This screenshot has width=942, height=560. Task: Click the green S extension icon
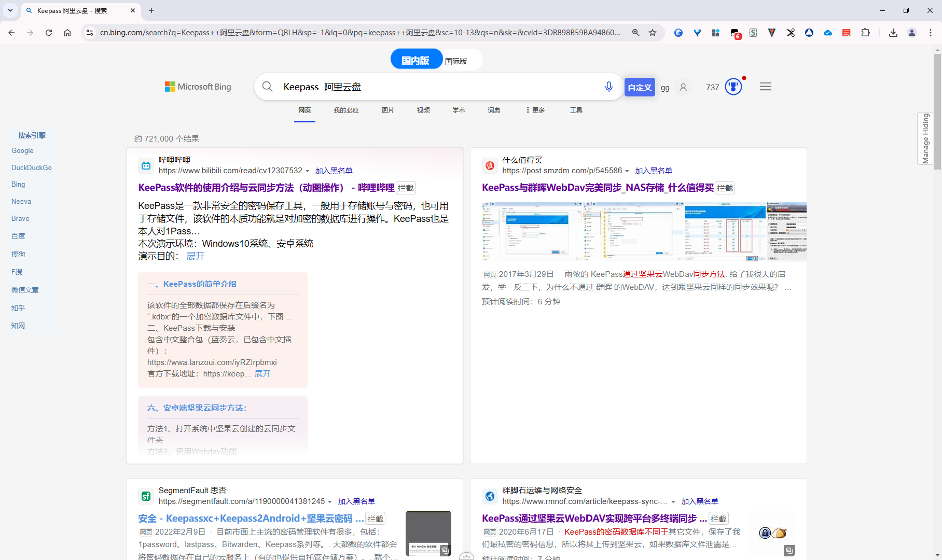tap(753, 33)
